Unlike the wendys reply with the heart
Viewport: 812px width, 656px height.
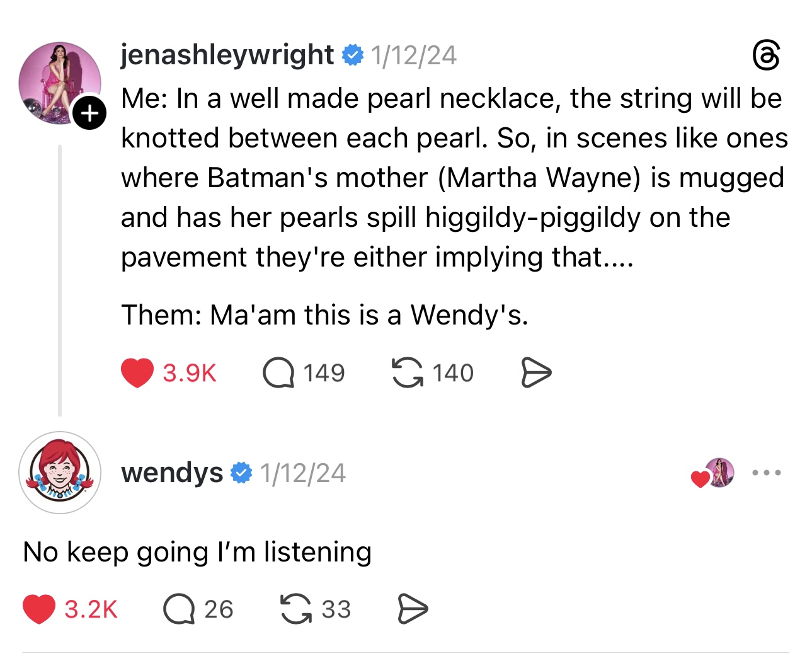coord(39,609)
